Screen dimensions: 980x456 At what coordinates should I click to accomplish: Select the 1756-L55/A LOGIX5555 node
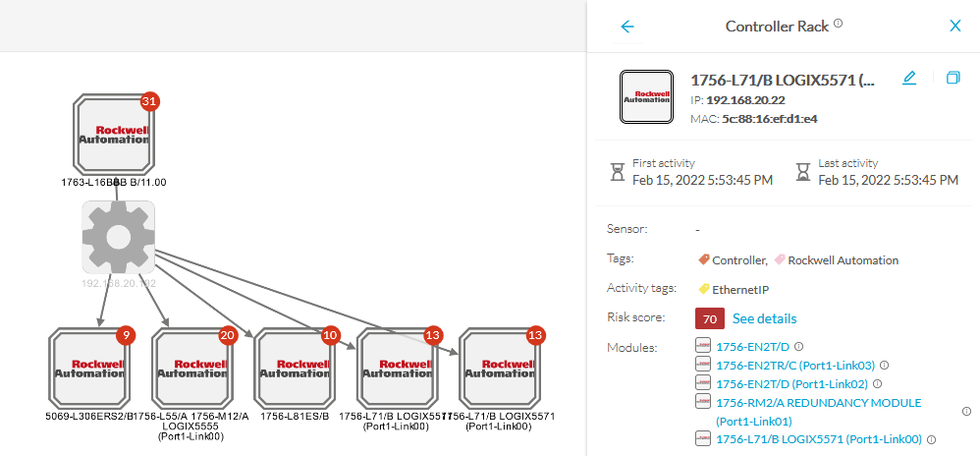pos(192,369)
